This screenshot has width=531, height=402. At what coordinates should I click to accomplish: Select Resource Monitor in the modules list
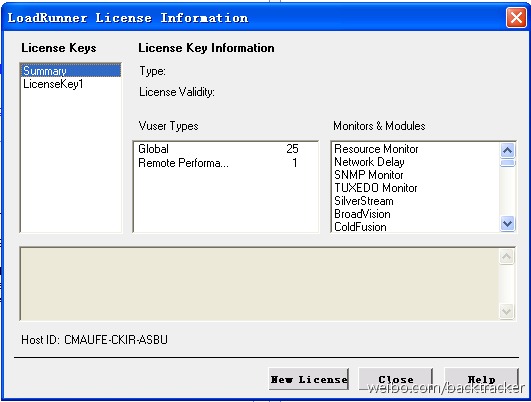[376, 149]
